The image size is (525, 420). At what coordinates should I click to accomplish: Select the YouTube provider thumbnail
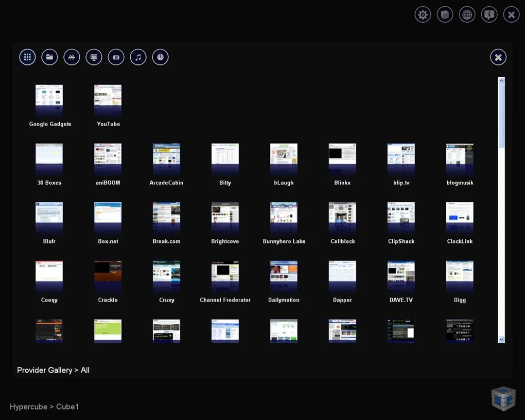(108, 100)
